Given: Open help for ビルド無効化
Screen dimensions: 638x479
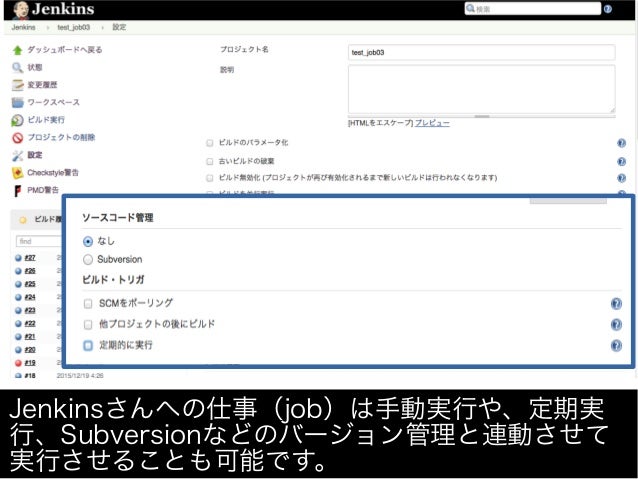Looking at the screenshot, I should tap(621, 178).
